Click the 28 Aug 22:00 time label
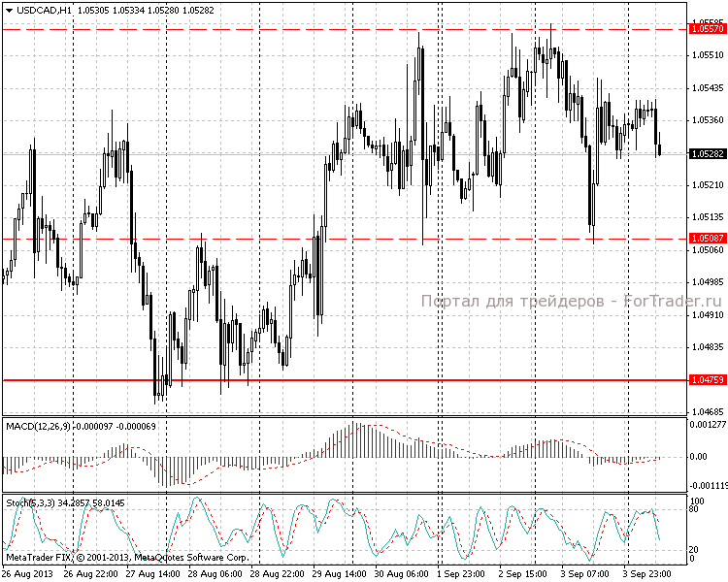 click(278, 574)
